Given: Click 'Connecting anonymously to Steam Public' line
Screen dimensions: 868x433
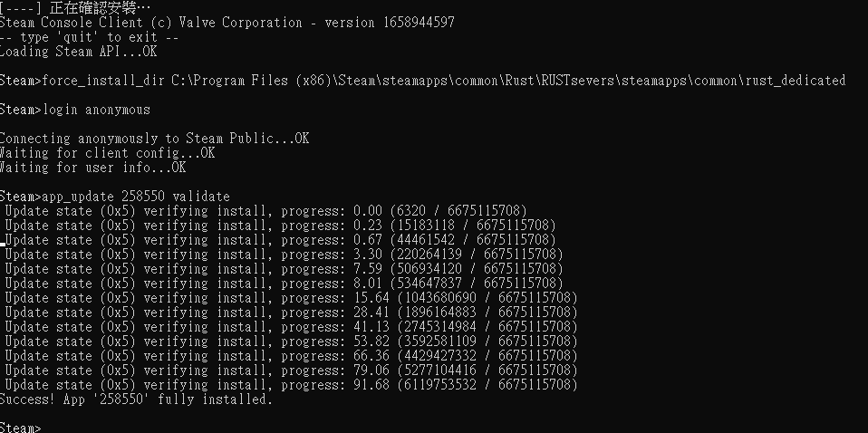Looking at the screenshot, I should [x=154, y=139].
